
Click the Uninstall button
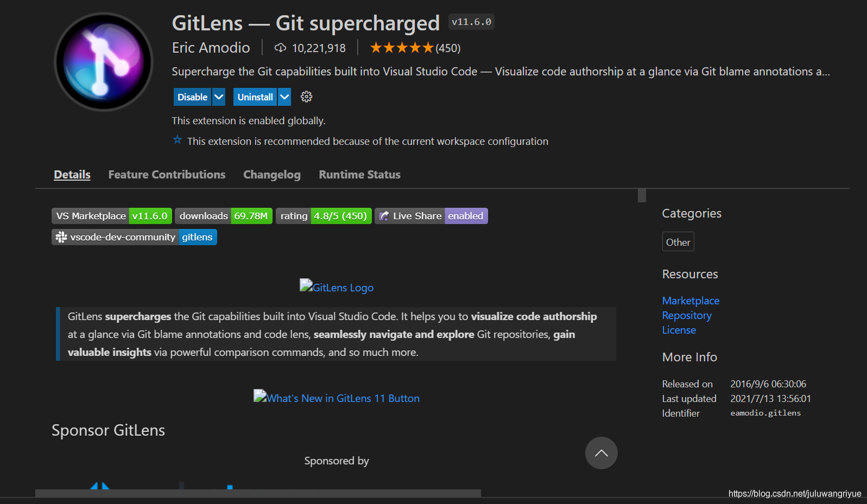pyautogui.click(x=255, y=97)
